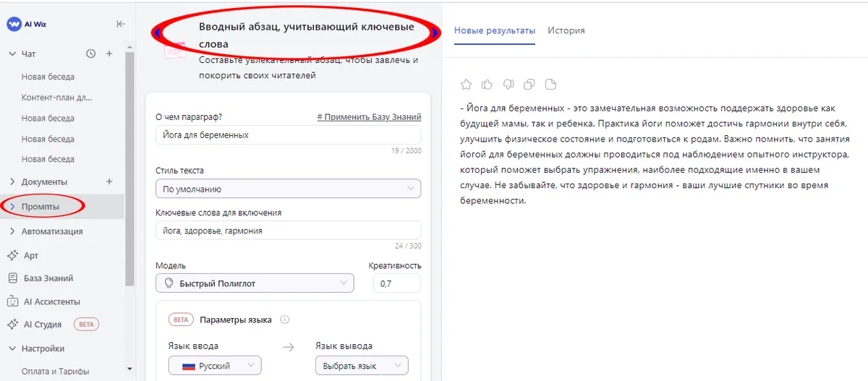Click the Ключевые слова для включения field
Screen dimensions: 868x381
288,230
